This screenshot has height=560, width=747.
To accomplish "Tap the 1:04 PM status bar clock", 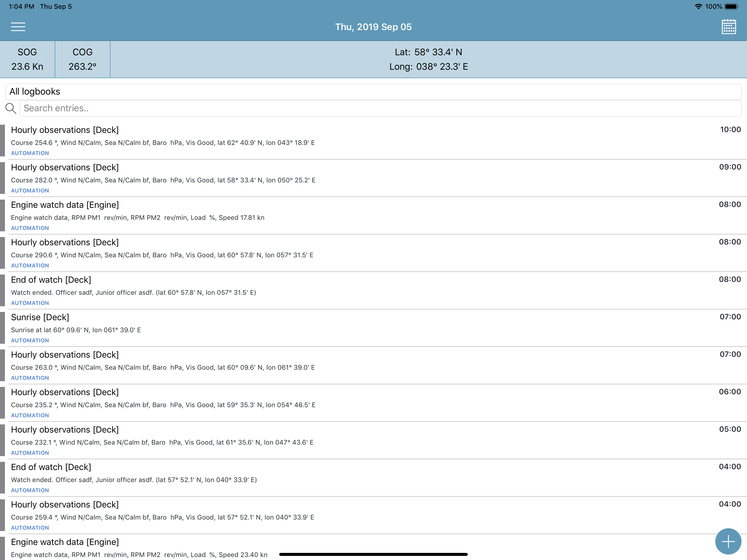I will (21, 6).
